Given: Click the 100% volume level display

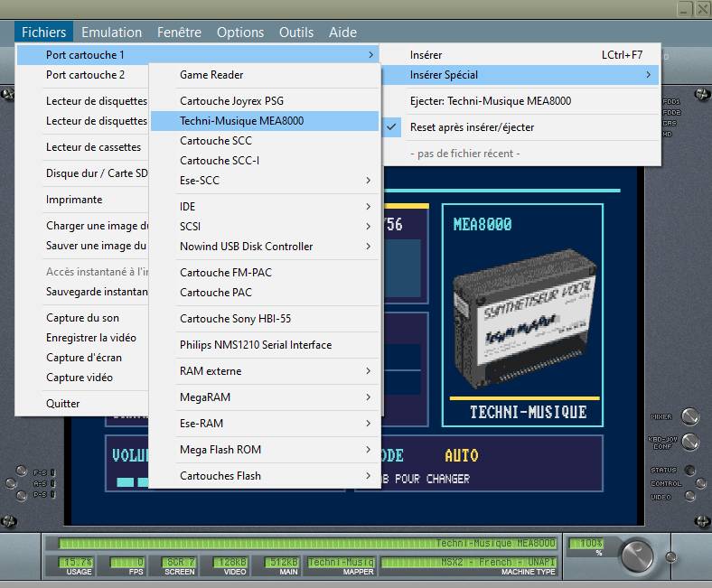Looking at the screenshot, I should point(586,544).
